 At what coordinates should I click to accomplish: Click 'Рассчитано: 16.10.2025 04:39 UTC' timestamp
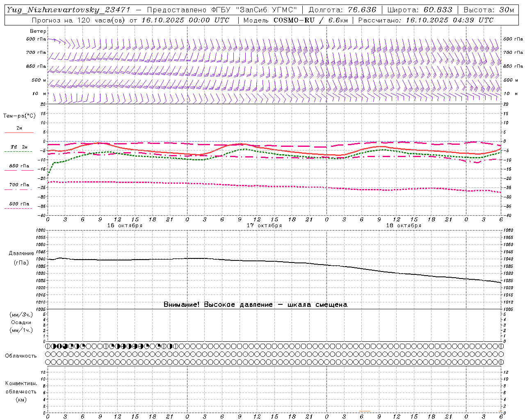coord(426,20)
